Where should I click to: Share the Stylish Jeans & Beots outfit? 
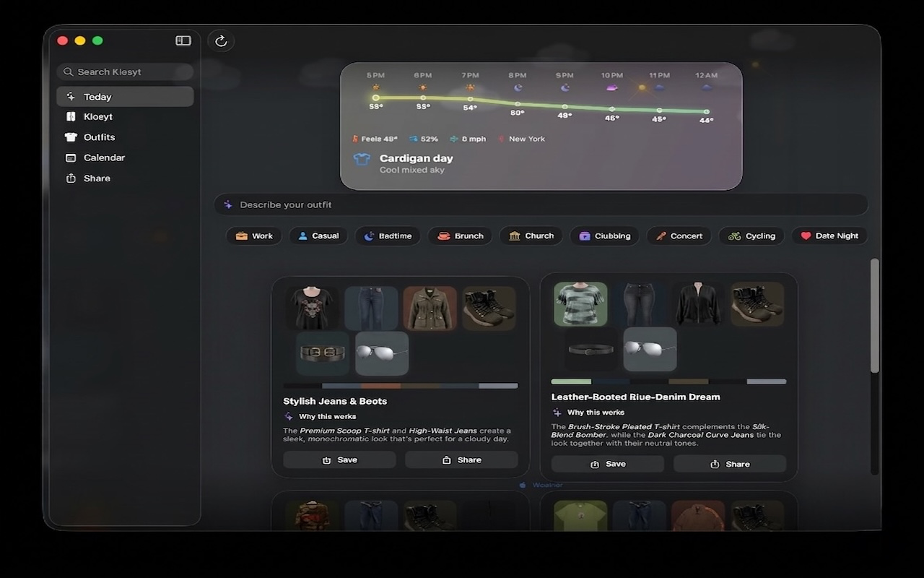pos(461,460)
